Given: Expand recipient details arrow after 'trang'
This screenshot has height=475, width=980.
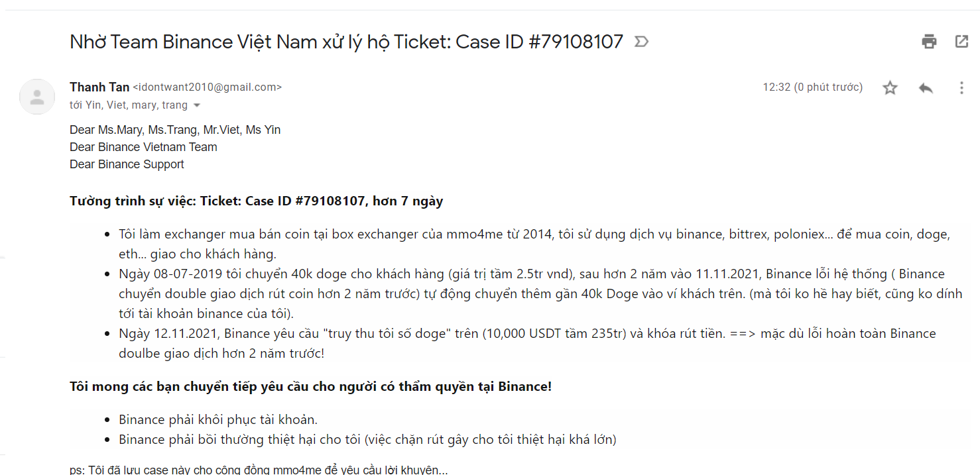Looking at the screenshot, I should pyautogui.click(x=197, y=105).
